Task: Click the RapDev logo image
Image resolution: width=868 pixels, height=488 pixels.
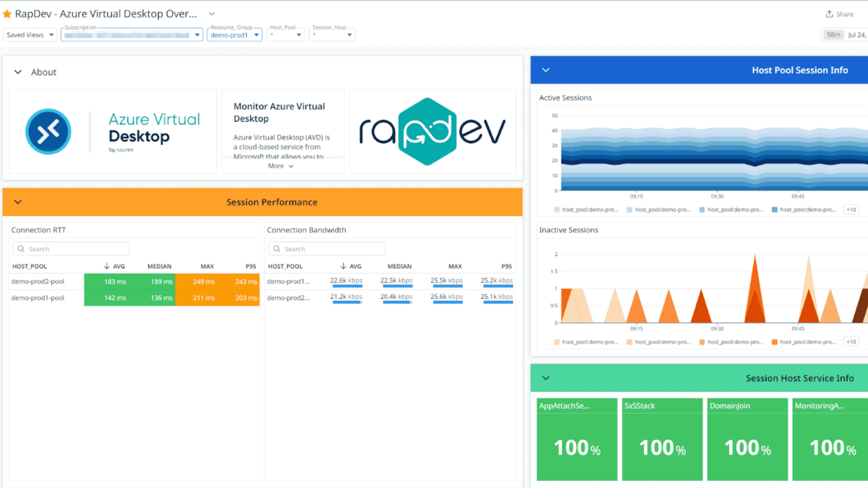Action: (433, 131)
